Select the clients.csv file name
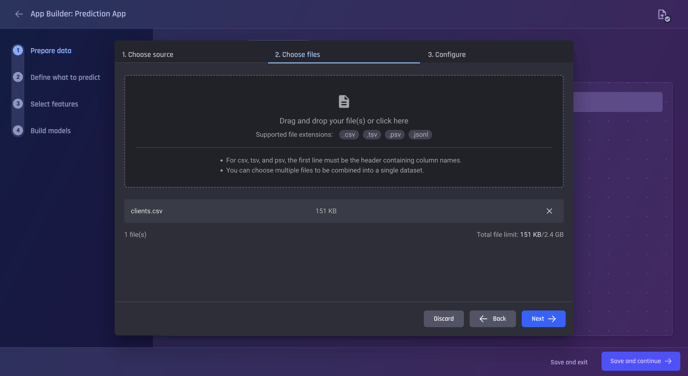This screenshot has width=688, height=376. (x=147, y=211)
